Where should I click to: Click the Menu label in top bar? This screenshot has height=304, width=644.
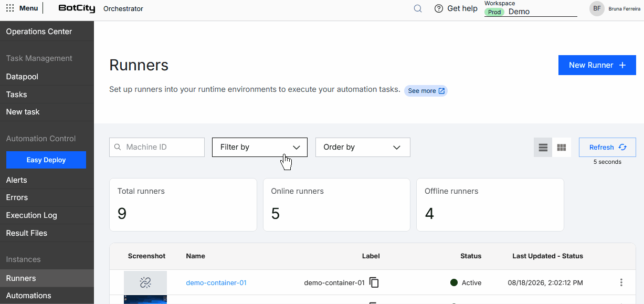tap(28, 8)
